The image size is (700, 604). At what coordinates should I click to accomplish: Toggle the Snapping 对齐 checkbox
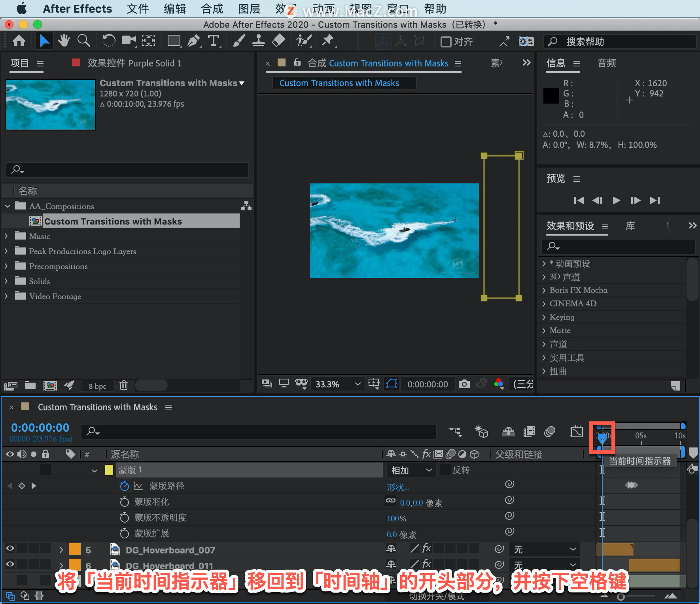coord(446,42)
